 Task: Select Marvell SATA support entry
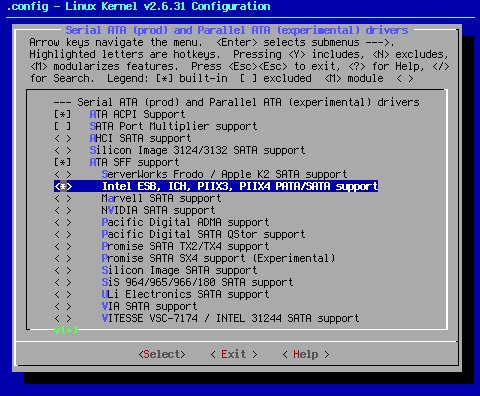[161, 198]
